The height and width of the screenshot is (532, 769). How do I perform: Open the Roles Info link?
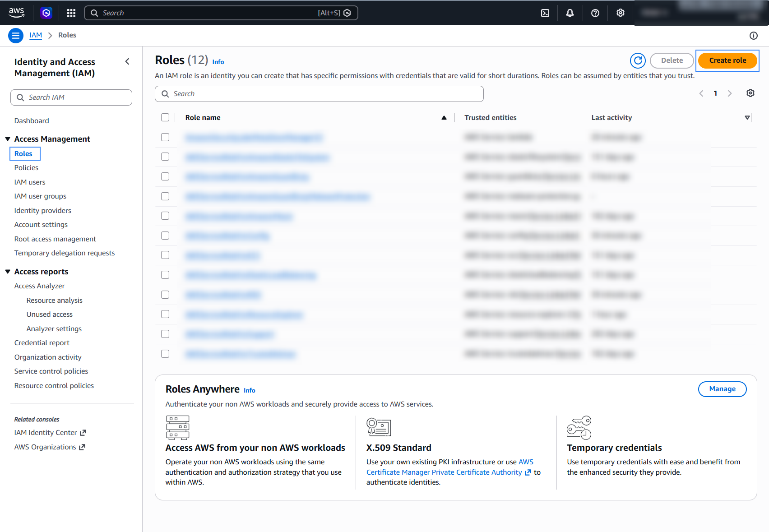pyautogui.click(x=218, y=62)
